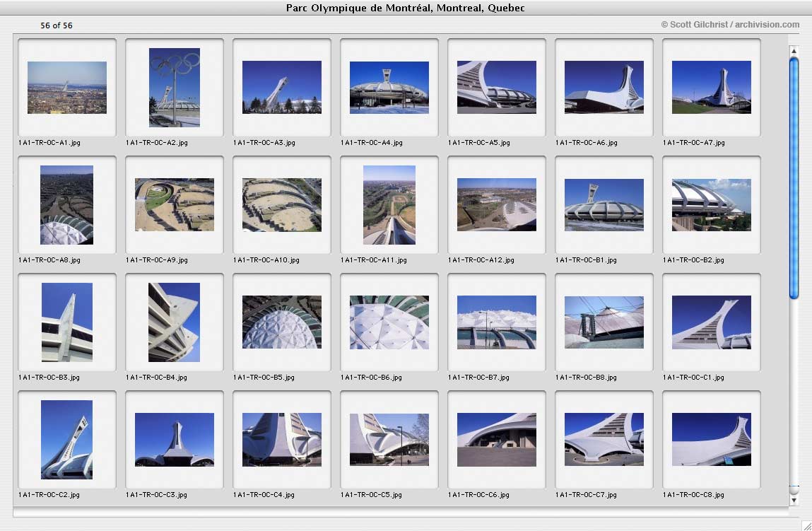Click the filename label "1A1-TR-OC-C8.jpg"

tap(694, 495)
